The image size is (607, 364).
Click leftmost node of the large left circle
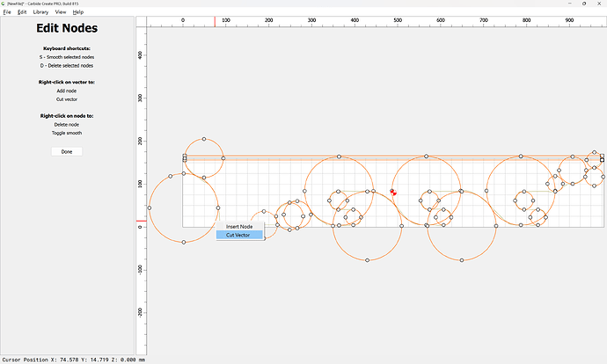(x=150, y=208)
